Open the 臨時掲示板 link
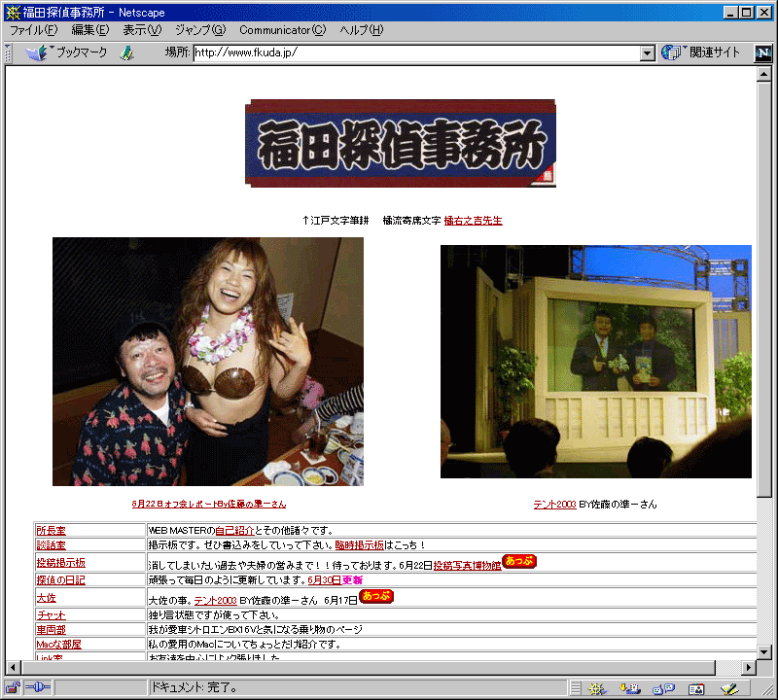This screenshot has width=778, height=700. [359, 545]
